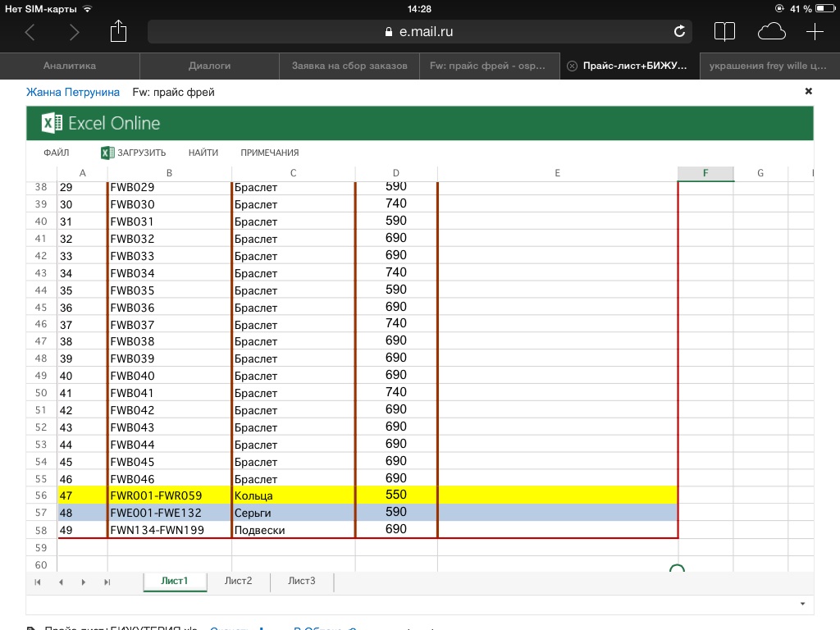The height and width of the screenshot is (630, 840).
Task: Close the Прайс-лист+БИЖУ tab
Action: [x=573, y=66]
